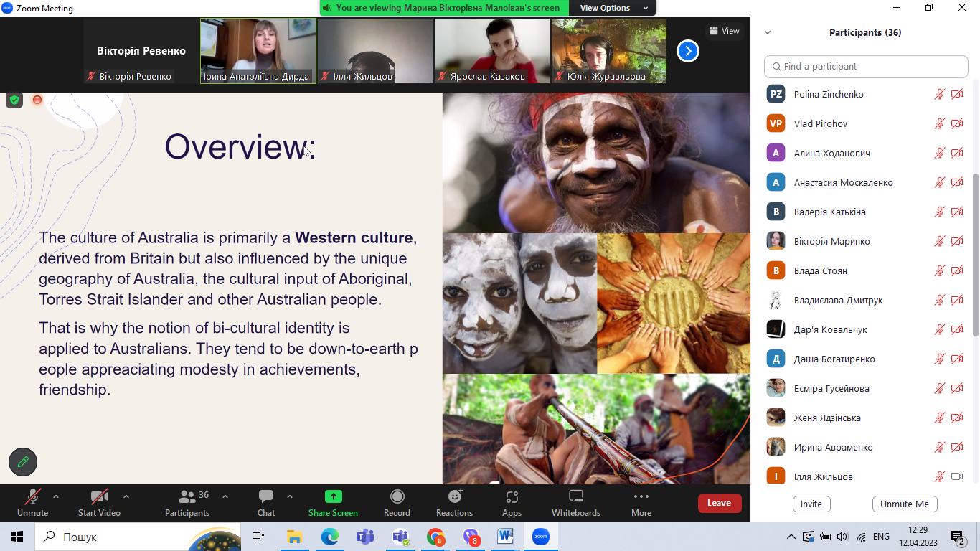The image size is (980, 551).
Task: Click the Invite button
Action: click(x=811, y=504)
